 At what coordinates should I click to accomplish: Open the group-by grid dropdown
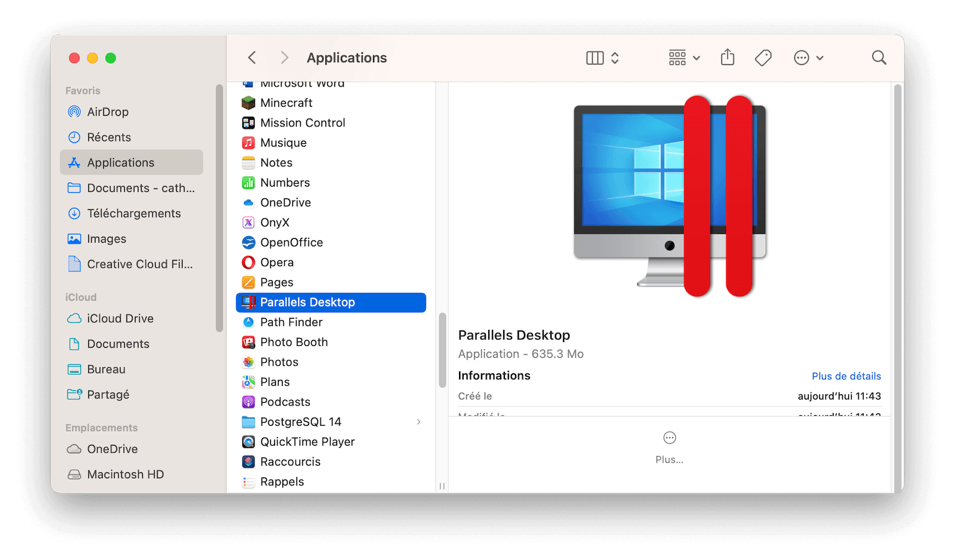point(684,58)
